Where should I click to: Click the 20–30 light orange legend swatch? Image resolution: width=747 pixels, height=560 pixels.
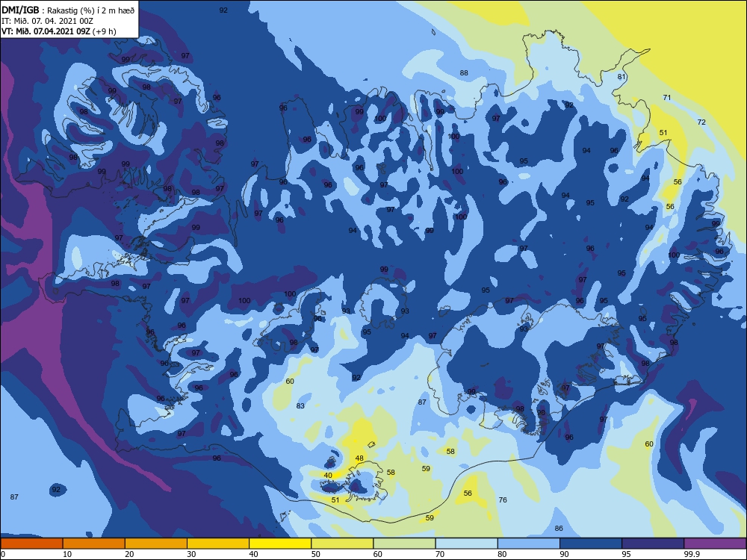click(156, 544)
